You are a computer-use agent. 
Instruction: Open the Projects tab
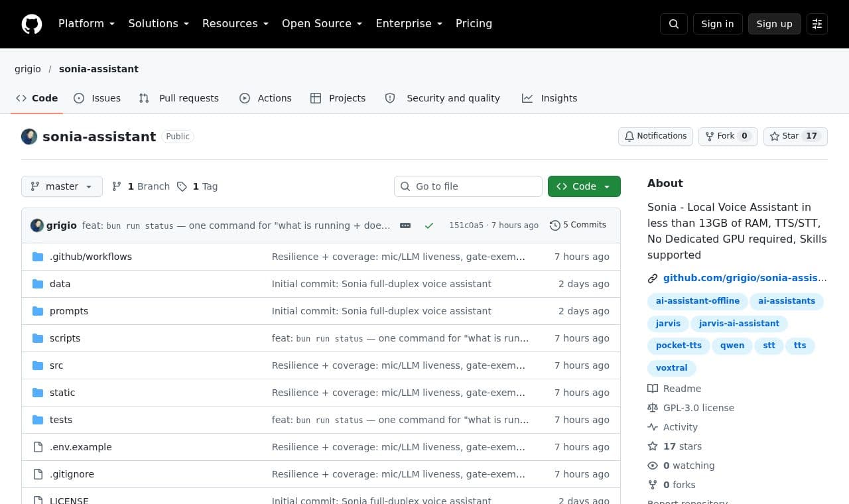tap(338, 98)
